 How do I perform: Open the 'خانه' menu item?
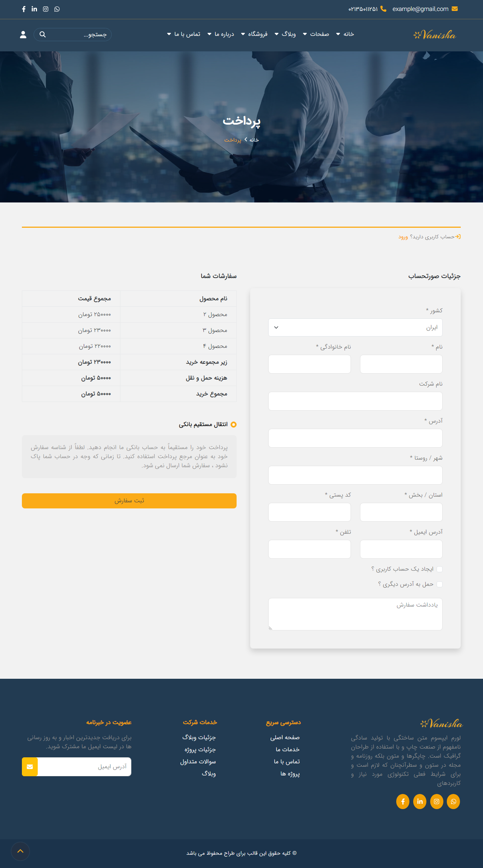345,34
